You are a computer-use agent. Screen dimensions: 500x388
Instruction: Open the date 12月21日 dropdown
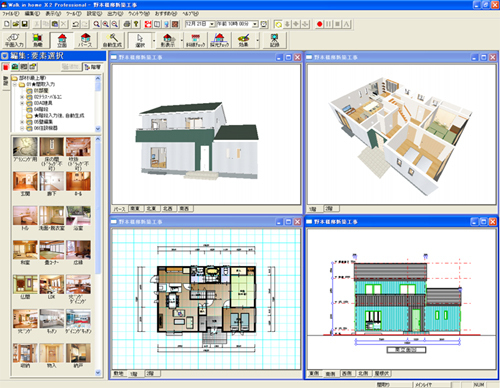212,24
